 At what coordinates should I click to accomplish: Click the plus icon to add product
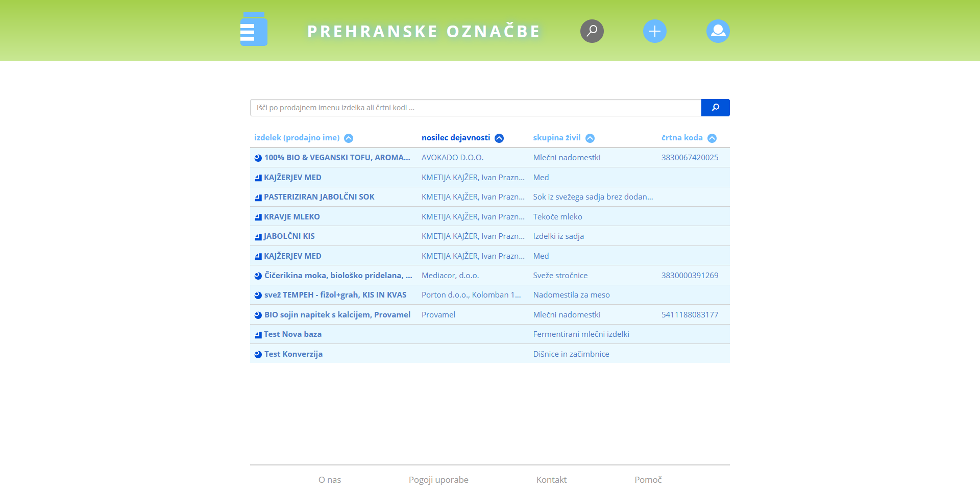(x=654, y=31)
